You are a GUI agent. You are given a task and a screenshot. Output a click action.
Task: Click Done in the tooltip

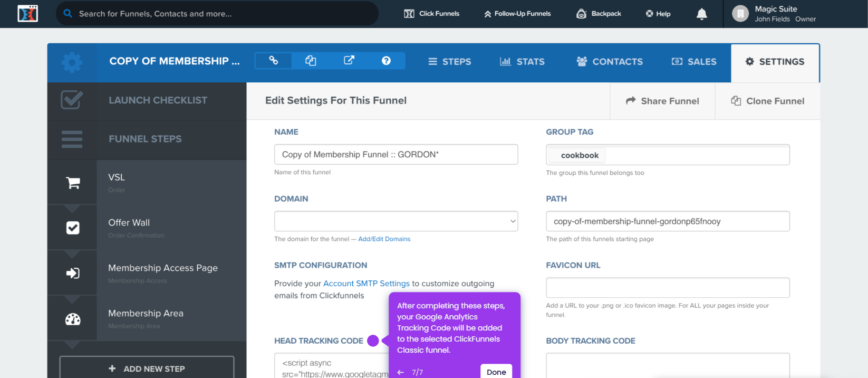[496, 372]
